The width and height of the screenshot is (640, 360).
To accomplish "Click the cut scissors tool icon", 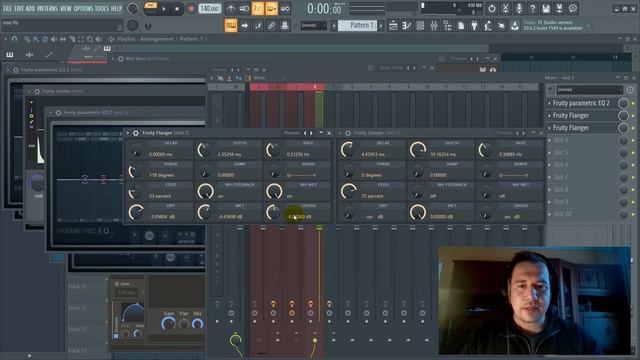I will pyautogui.click(x=505, y=8).
